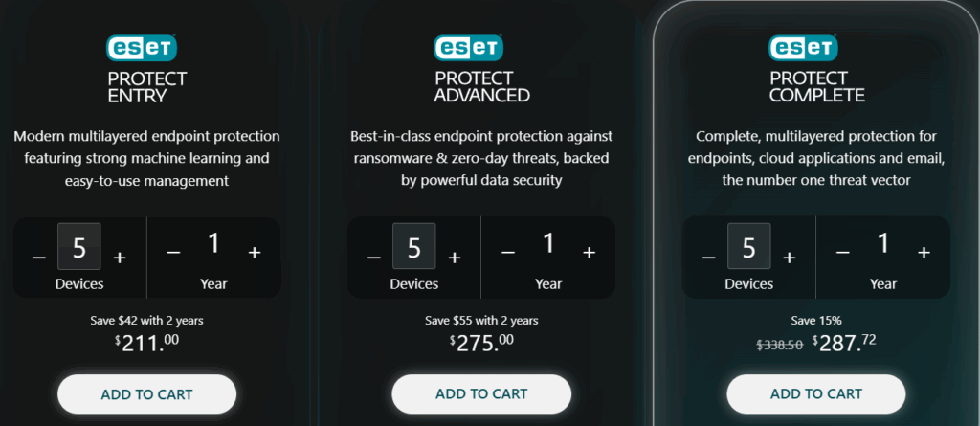Click the Protect Entry device count field
The image size is (980, 426).
tap(79, 247)
